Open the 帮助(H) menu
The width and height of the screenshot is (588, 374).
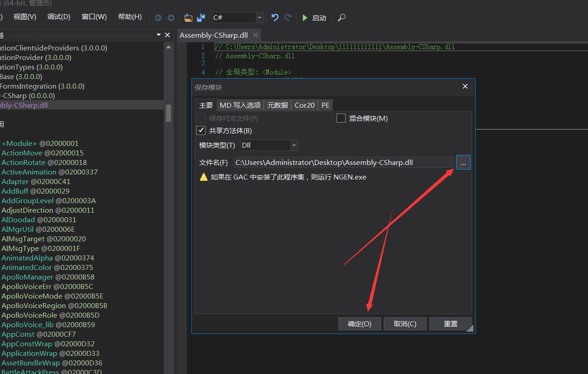(x=130, y=17)
